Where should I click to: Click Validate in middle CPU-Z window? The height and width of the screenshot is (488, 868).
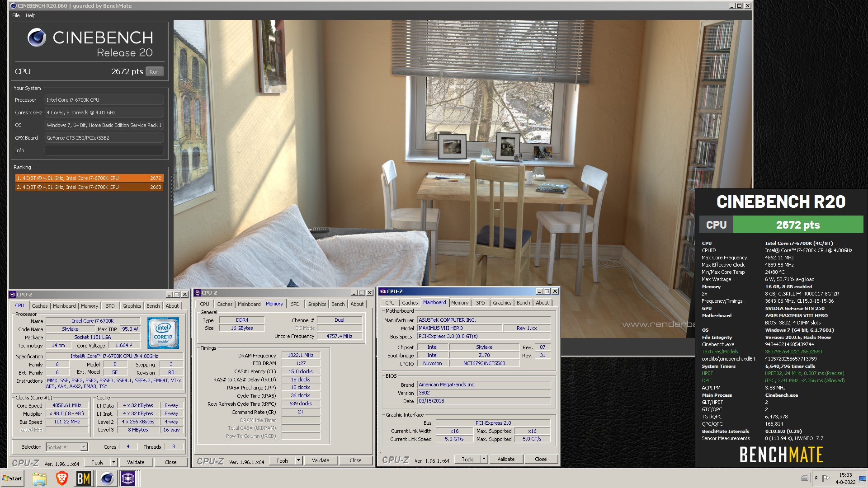[x=321, y=460]
